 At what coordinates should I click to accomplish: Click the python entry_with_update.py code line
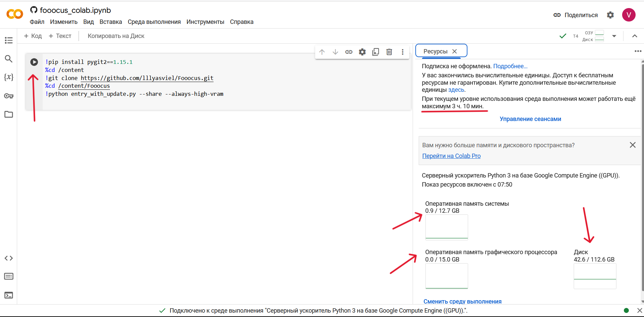[134, 94]
